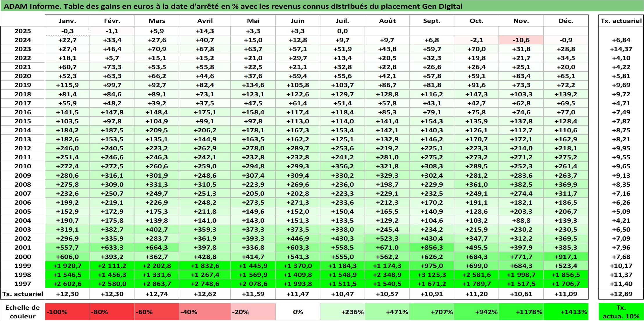Click the -80% color scale swatch
Image resolution: width=644 pixels, height=321 pixels.
tap(112, 312)
